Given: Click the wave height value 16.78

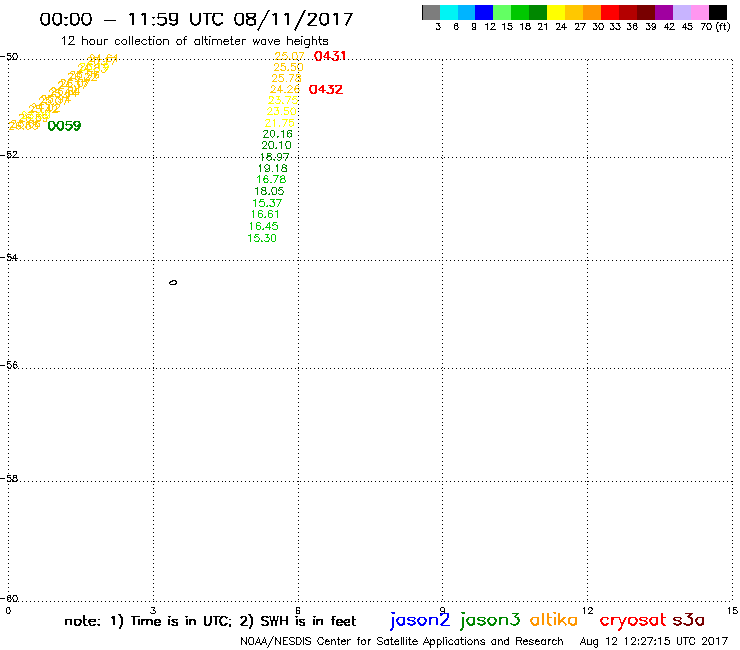Looking at the screenshot, I should tap(271, 179).
